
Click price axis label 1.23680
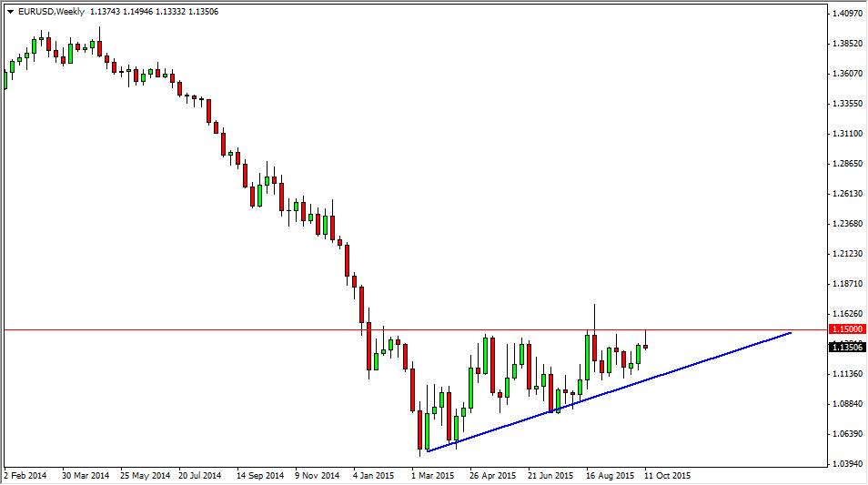pyautogui.click(x=847, y=224)
